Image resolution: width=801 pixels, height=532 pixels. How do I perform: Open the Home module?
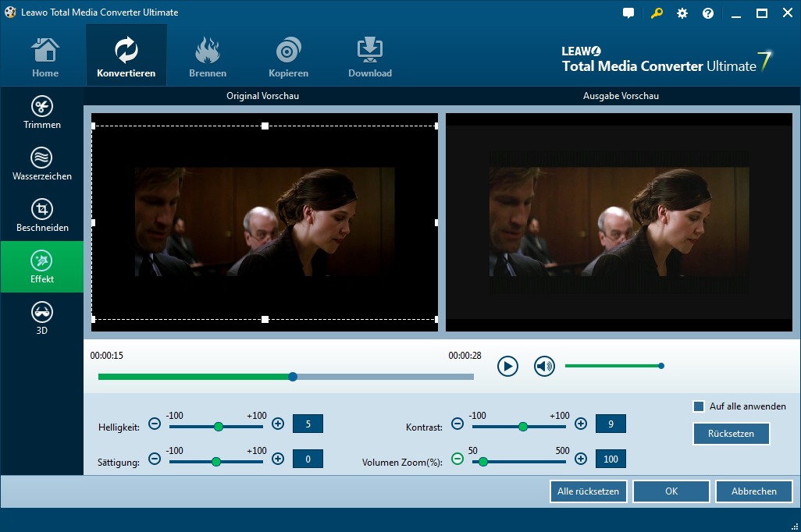(x=45, y=57)
